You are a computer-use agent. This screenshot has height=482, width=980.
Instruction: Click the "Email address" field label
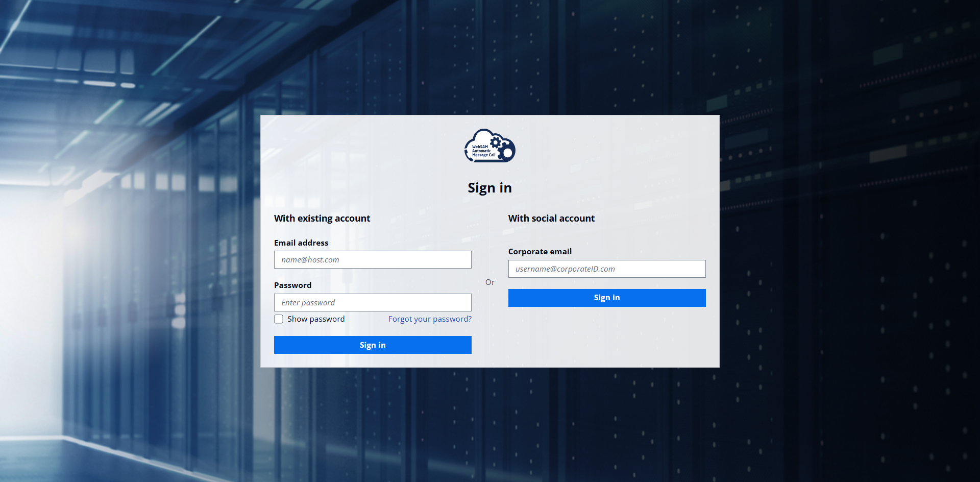pos(301,243)
